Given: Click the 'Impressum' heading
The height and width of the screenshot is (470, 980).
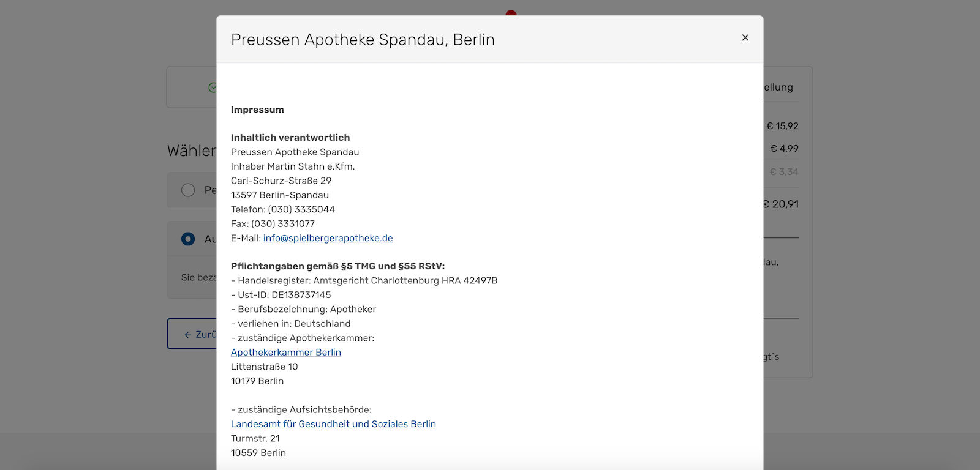Looking at the screenshot, I should [x=257, y=110].
